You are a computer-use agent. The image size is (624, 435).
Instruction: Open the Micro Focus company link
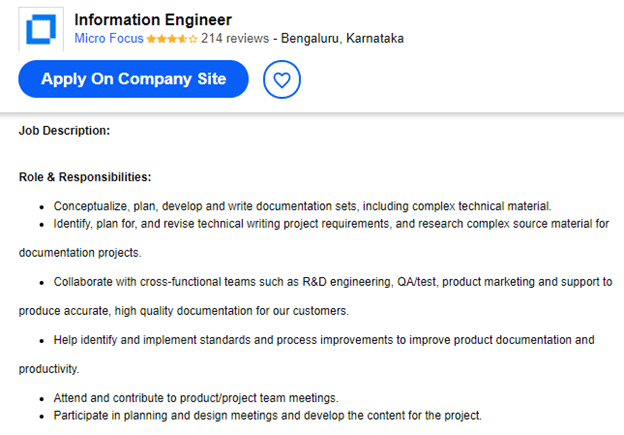click(109, 39)
